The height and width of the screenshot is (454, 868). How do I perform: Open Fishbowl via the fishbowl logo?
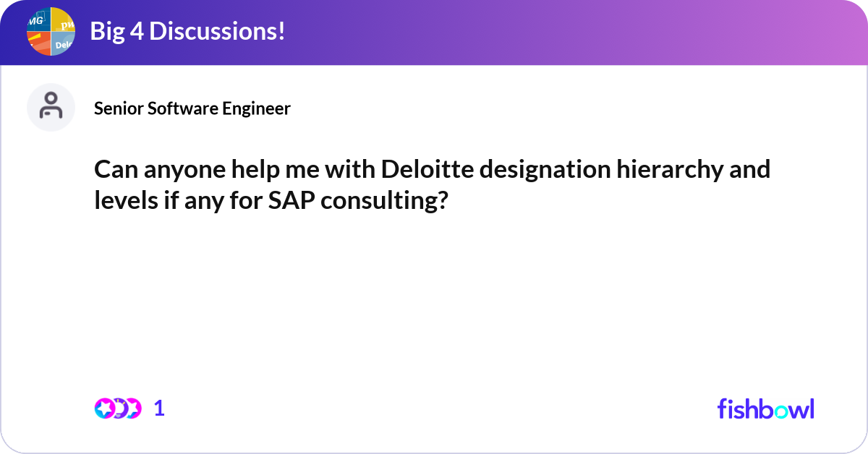(765, 409)
